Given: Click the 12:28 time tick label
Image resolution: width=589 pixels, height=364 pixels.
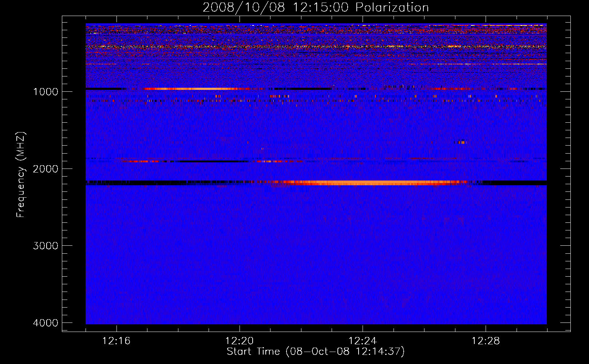Looking at the screenshot, I should 486,341.
